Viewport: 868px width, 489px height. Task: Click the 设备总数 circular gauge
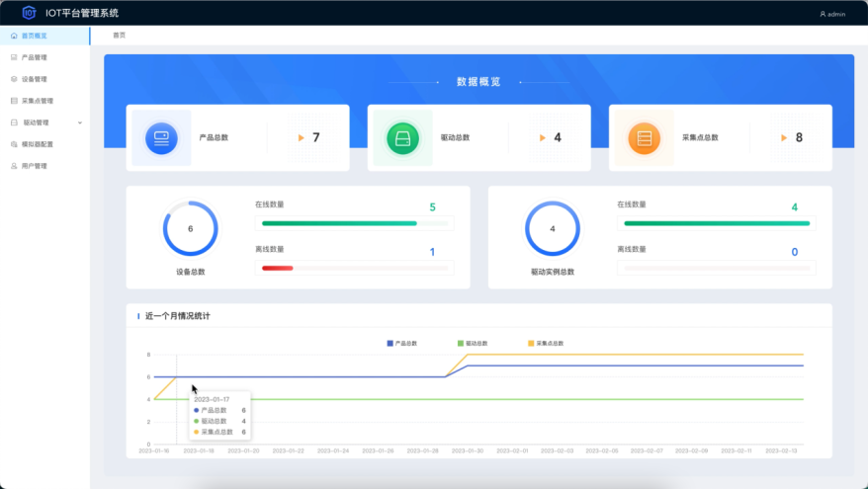pyautogui.click(x=191, y=228)
